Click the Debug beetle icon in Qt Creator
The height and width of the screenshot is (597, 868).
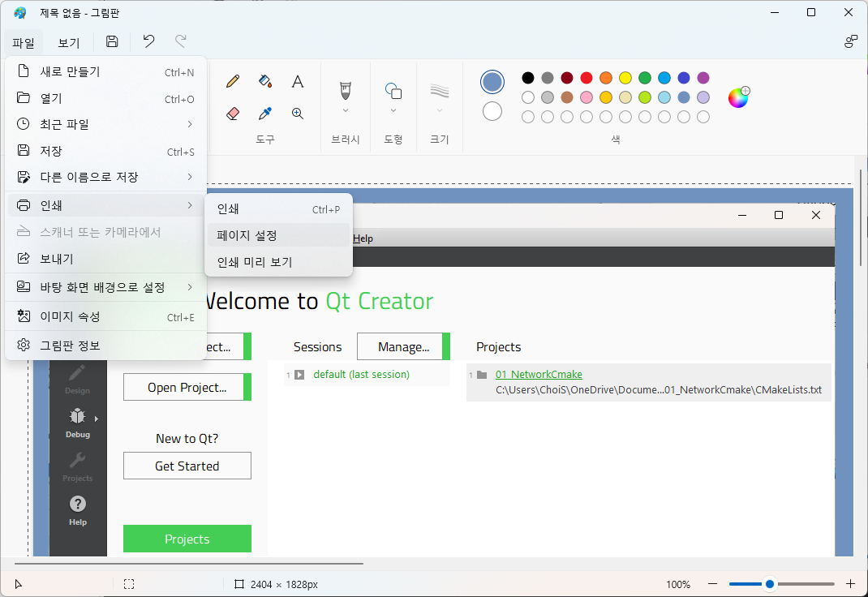(78, 416)
